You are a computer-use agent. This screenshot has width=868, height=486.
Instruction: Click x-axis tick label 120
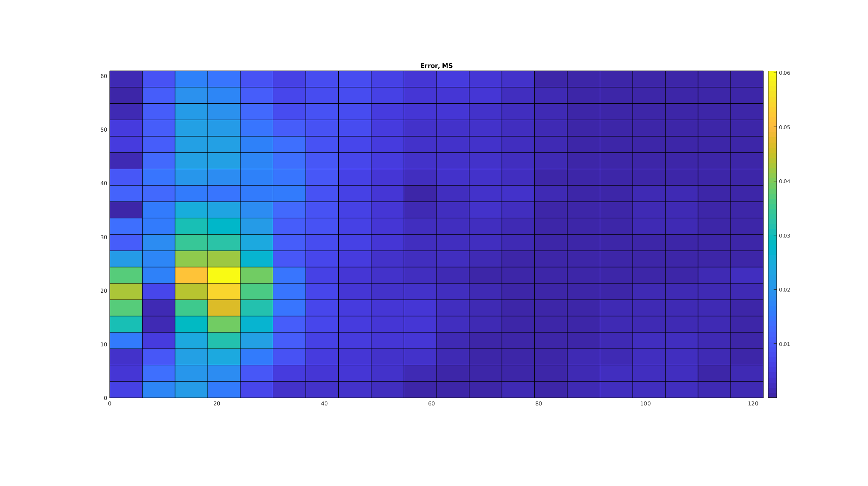(x=753, y=404)
